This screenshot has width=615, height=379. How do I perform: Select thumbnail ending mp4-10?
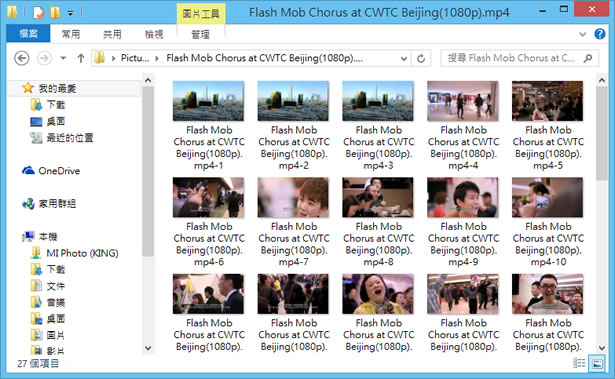click(x=547, y=197)
